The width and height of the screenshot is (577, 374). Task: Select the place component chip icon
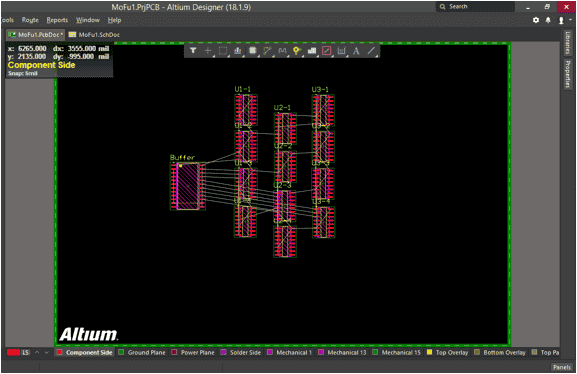(x=252, y=51)
